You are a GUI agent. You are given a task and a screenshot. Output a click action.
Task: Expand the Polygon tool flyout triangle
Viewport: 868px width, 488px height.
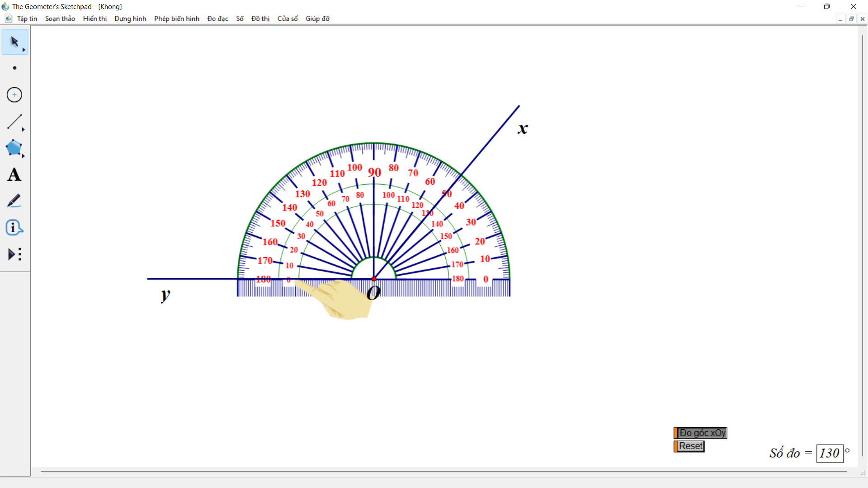24,156
